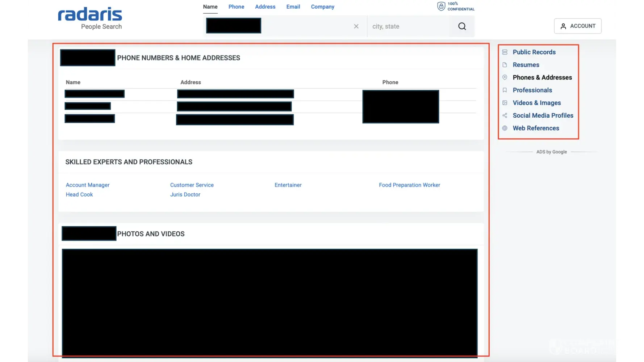Click the Web References globe icon
644x362 pixels.
[505, 128]
